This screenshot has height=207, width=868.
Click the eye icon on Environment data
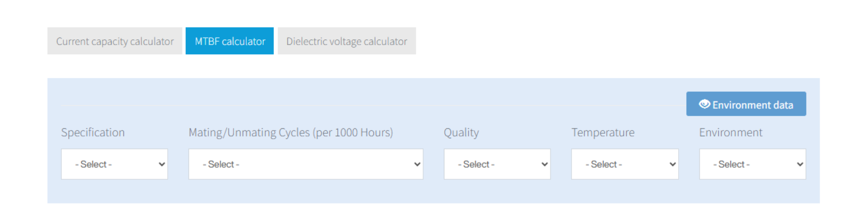tap(704, 104)
